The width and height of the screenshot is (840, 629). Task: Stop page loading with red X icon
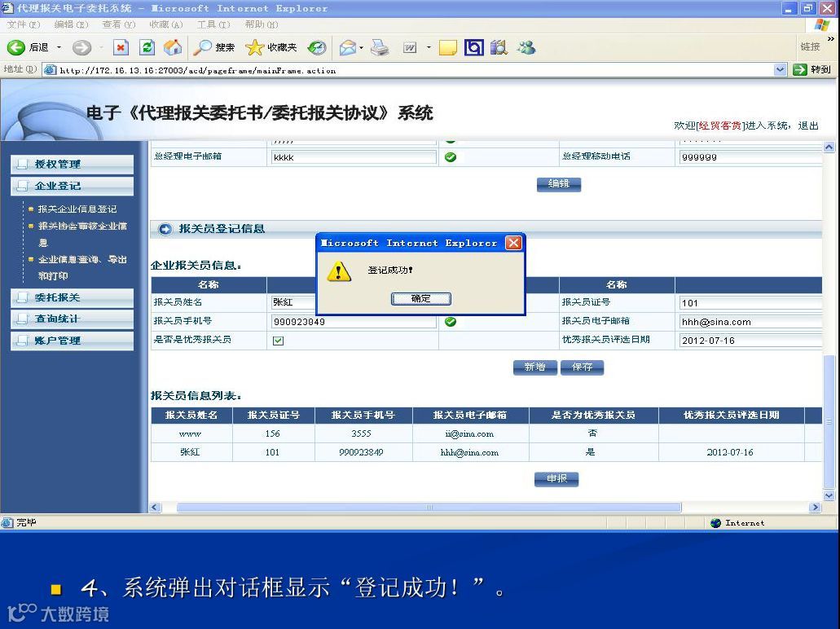(121, 48)
